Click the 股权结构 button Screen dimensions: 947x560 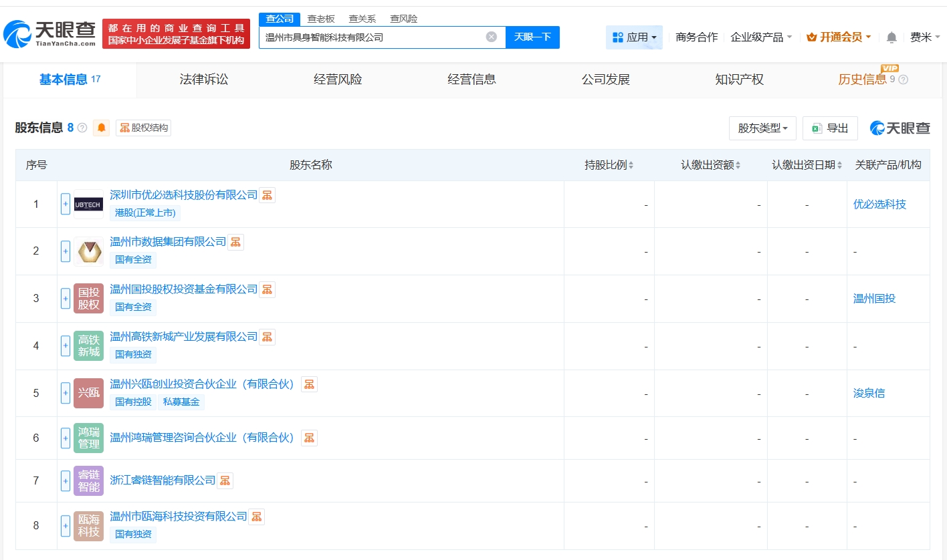(144, 128)
